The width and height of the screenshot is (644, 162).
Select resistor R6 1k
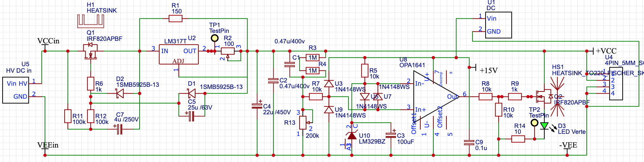91,84
